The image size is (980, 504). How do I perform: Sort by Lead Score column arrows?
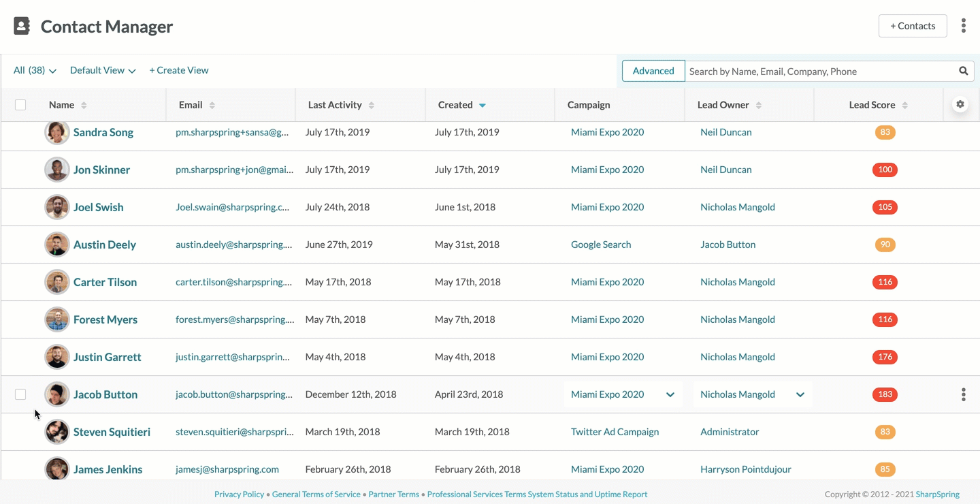(904, 105)
